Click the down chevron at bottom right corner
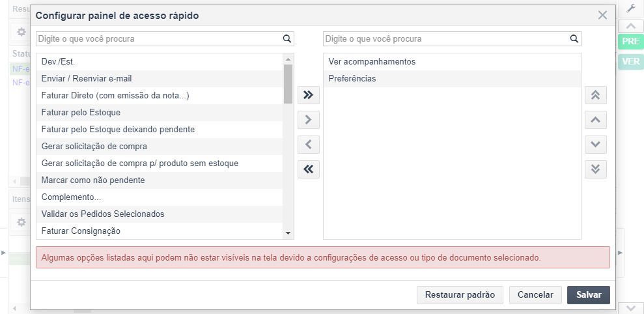644x314 pixels. pyautogui.click(x=631, y=308)
